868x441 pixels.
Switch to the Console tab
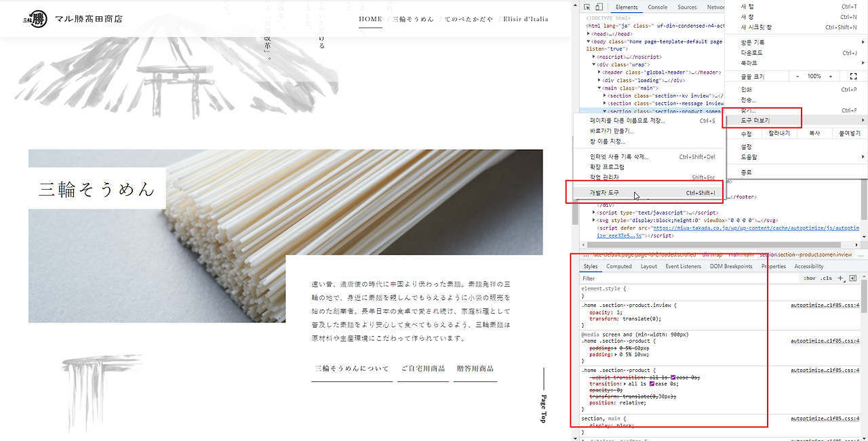[657, 7]
